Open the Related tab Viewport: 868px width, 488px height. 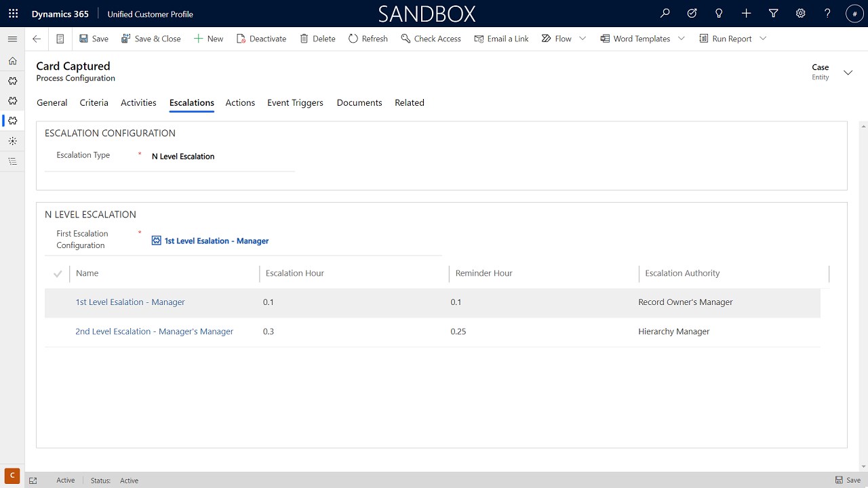pos(410,103)
